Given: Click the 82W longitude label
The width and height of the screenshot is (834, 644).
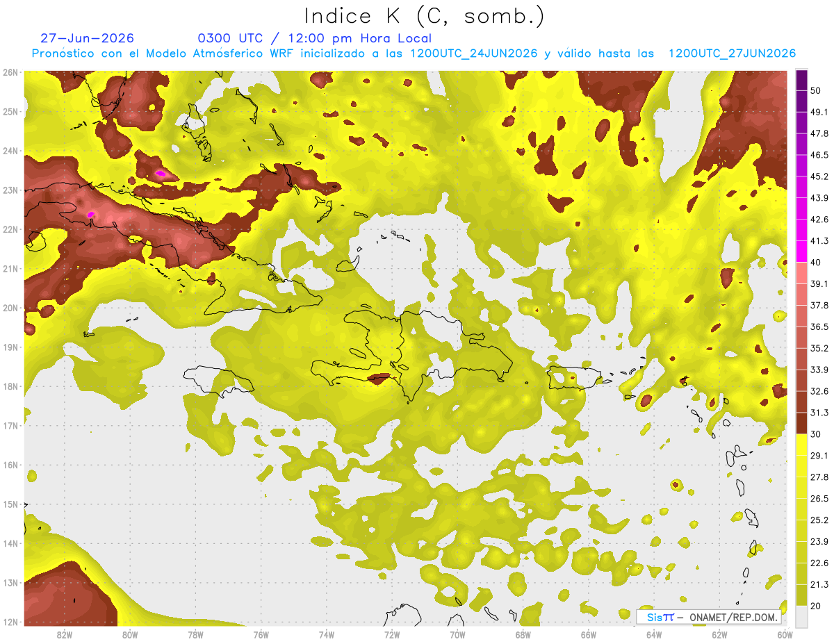Looking at the screenshot, I should click(65, 634).
